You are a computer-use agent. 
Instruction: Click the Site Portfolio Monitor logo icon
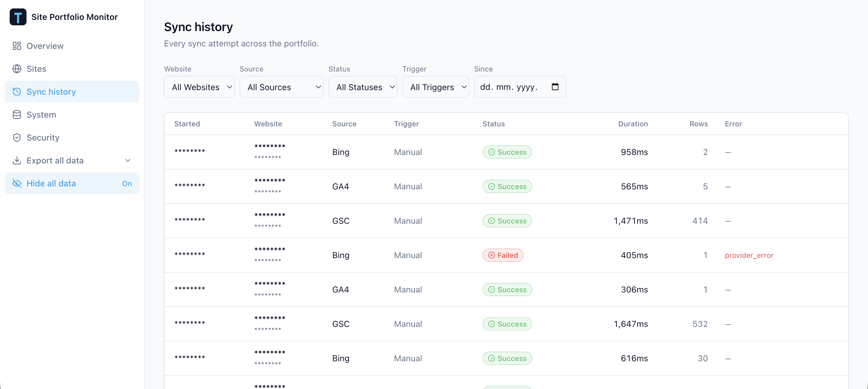(18, 17)
